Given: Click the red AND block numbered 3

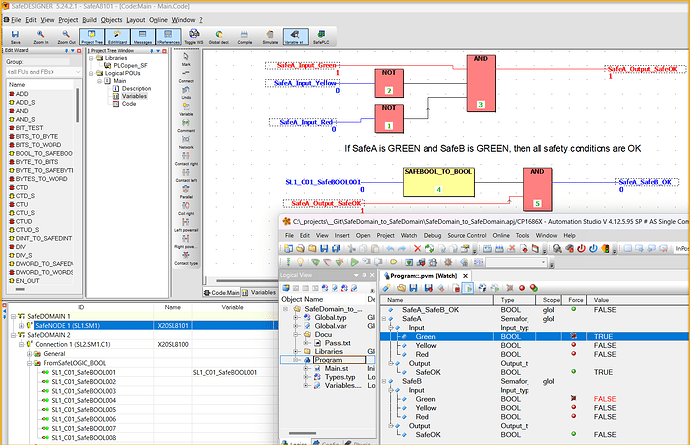Looking at the screenshot, I should [481, 84].
